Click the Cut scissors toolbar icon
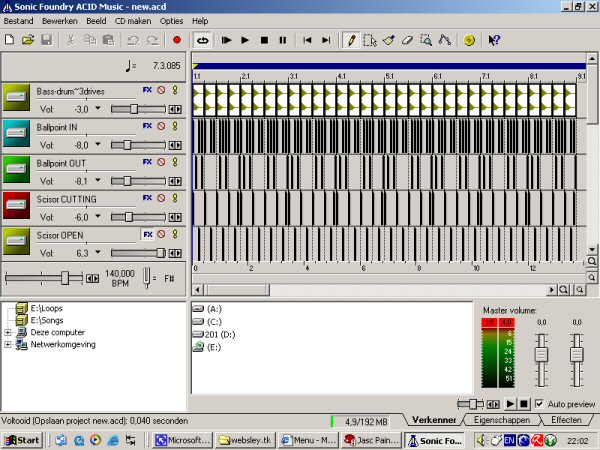 click(70, 40)
